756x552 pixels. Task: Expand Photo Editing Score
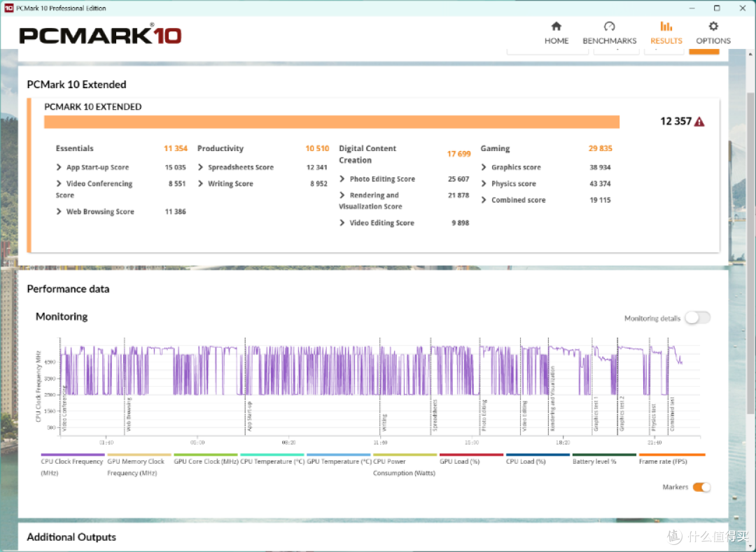click(x=342, y=178)
